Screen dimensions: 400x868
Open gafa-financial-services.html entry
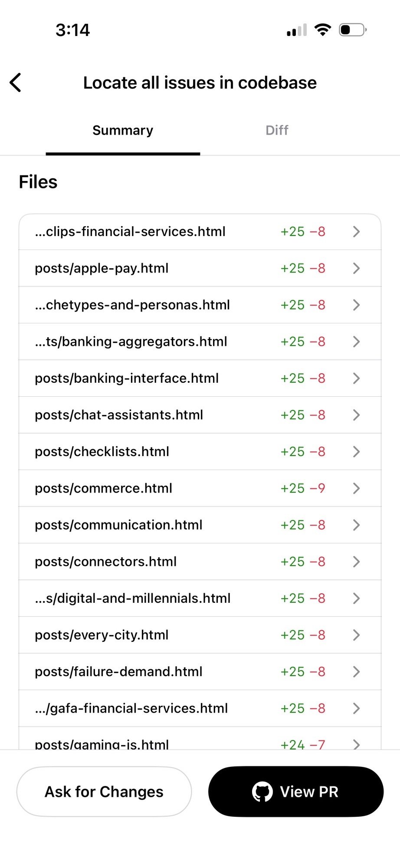[x=131, y=708]
